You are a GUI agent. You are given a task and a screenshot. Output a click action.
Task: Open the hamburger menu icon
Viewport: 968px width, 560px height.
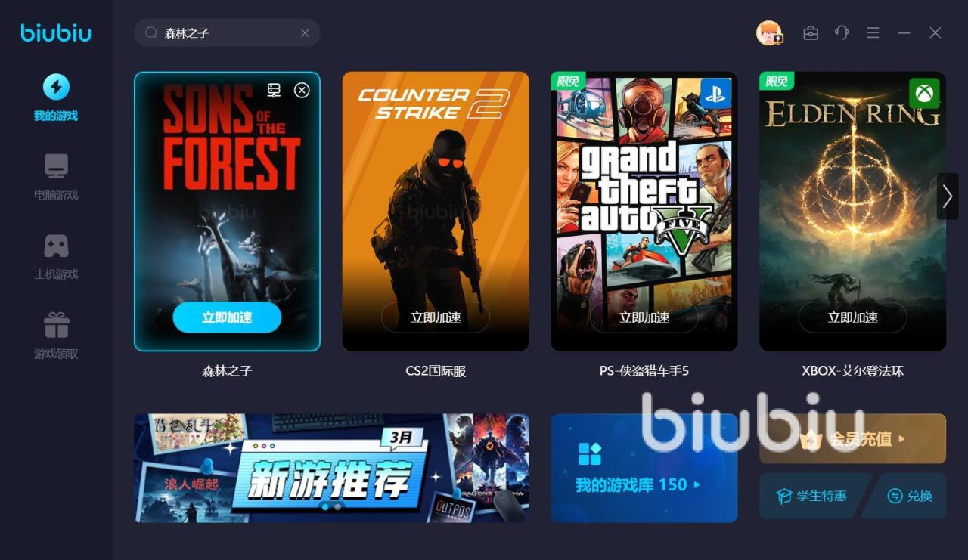873,33
